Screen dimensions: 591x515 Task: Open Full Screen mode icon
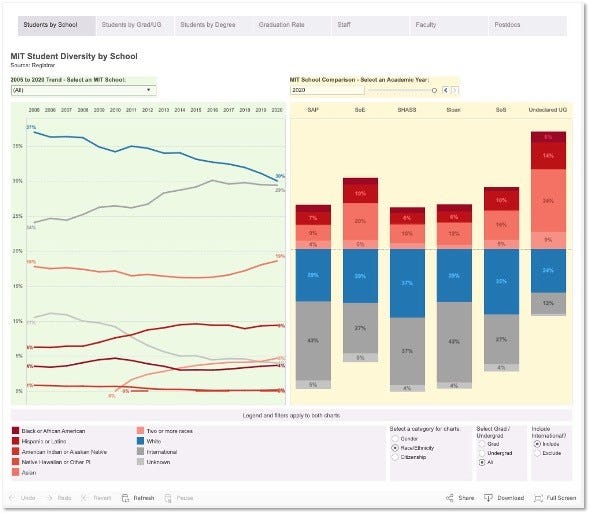click(x=538, y=498)
